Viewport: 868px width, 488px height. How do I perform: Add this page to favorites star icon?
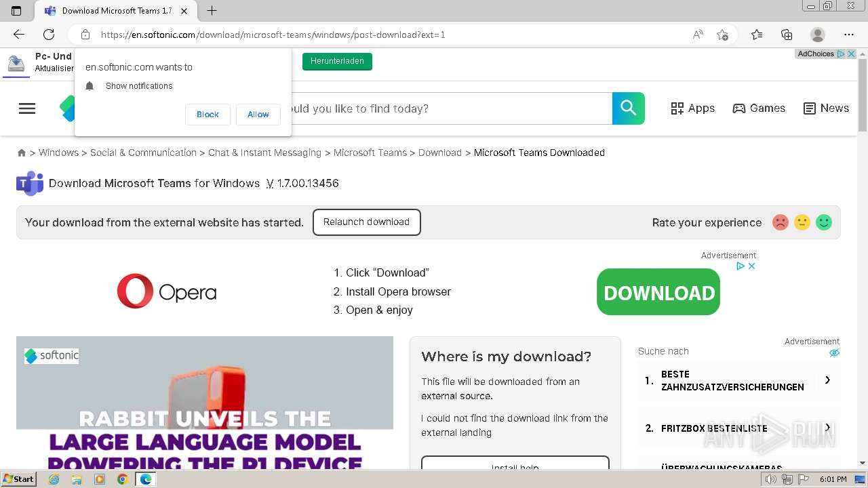click(x=722, y=35)
